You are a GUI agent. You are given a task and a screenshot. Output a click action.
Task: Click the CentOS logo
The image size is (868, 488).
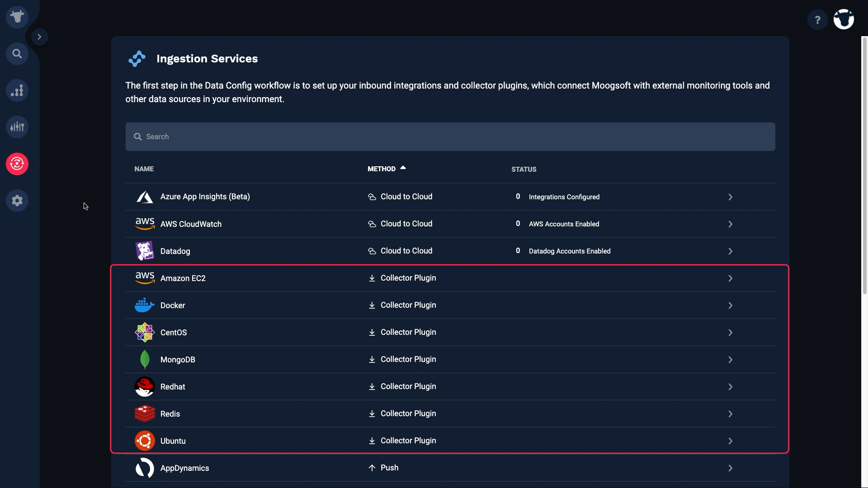pos(145,333)
